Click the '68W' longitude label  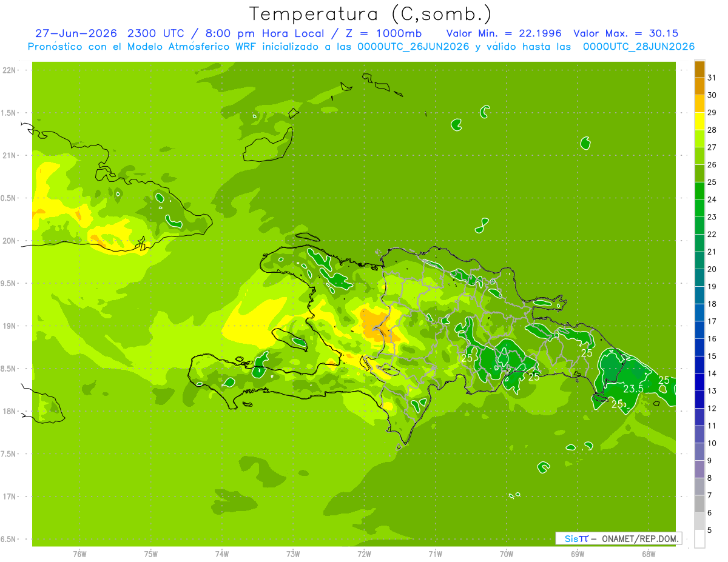tap(649, 554)
